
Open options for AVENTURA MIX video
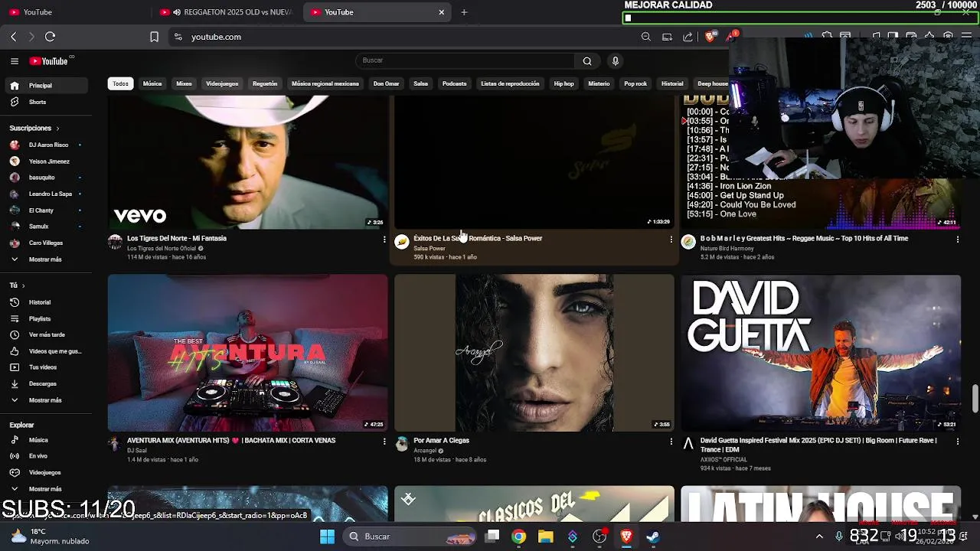point(384,442)
